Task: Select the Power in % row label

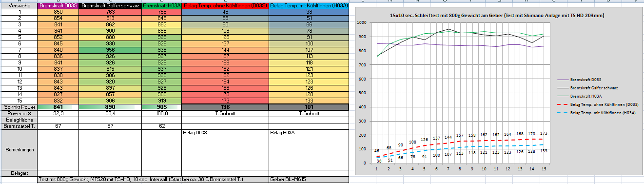Action: (x=19, y=113)
